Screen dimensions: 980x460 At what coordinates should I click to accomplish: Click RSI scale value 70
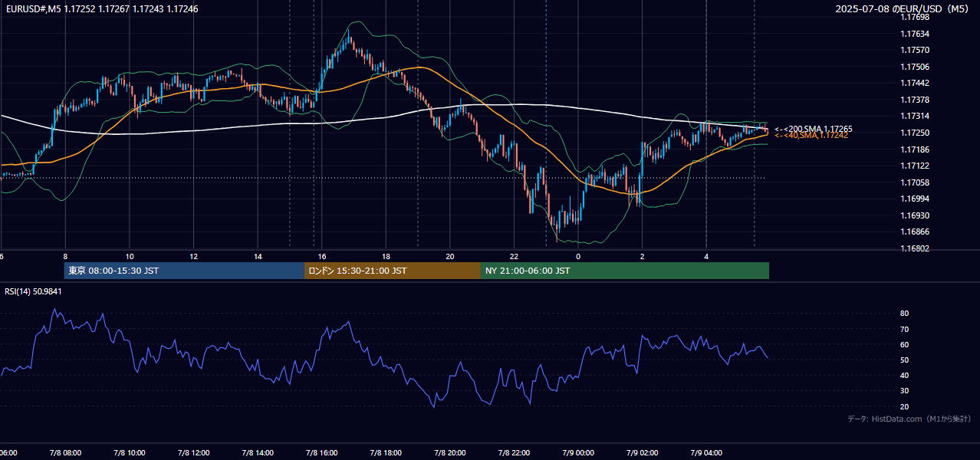click(x=904, y=329)
